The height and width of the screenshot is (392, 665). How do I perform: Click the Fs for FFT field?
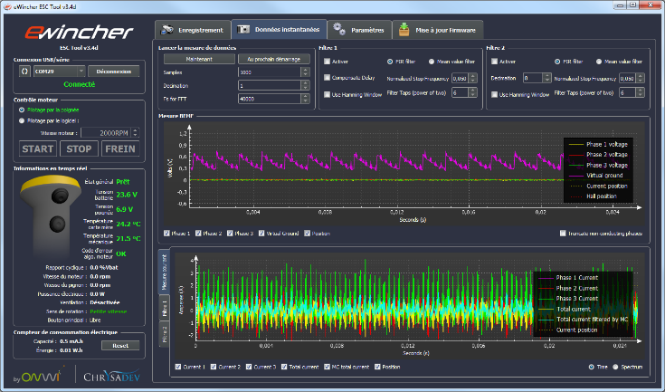tap(269, 99)
